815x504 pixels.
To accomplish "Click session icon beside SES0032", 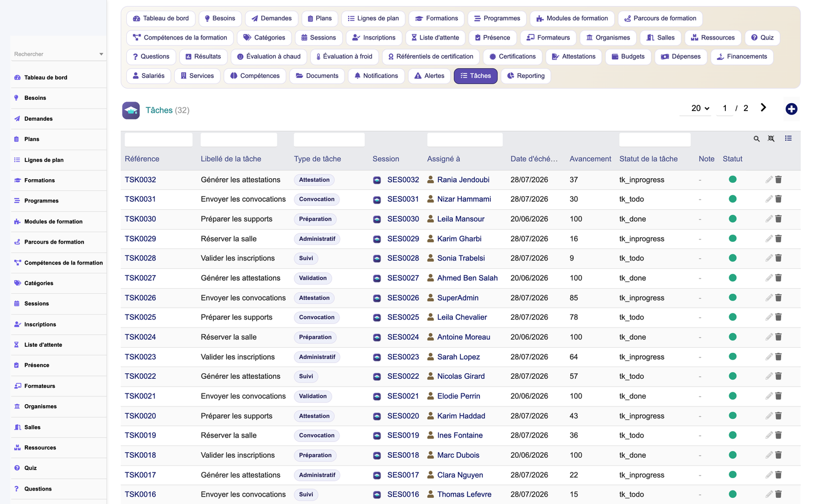I will click(377, 180).
